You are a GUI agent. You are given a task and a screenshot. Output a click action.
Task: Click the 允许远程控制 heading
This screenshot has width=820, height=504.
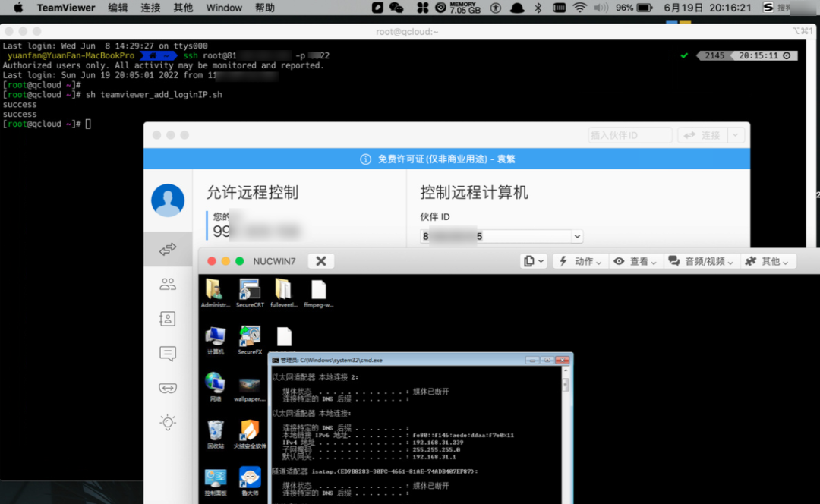coord(252,192)
